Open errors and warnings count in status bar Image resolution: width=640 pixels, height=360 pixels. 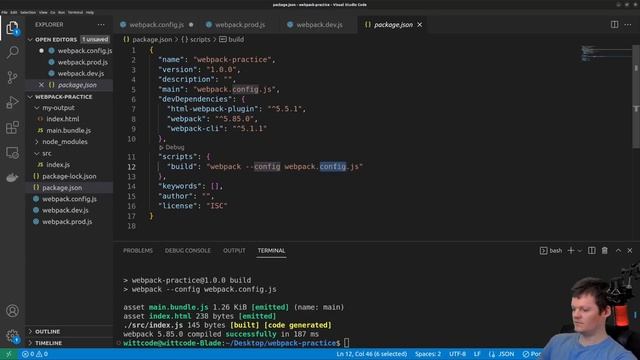(x=35, y=354)
